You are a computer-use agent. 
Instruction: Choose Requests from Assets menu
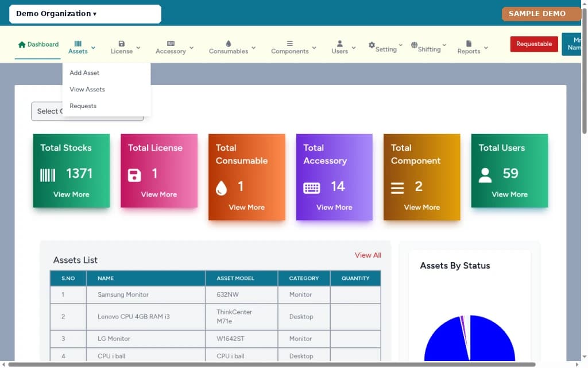tap(83, 106)
